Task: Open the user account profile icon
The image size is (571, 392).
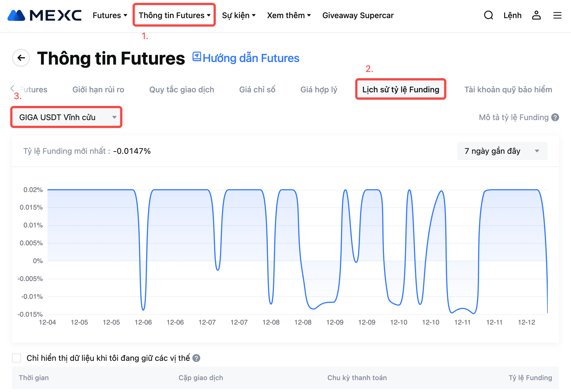Action: 536,15
